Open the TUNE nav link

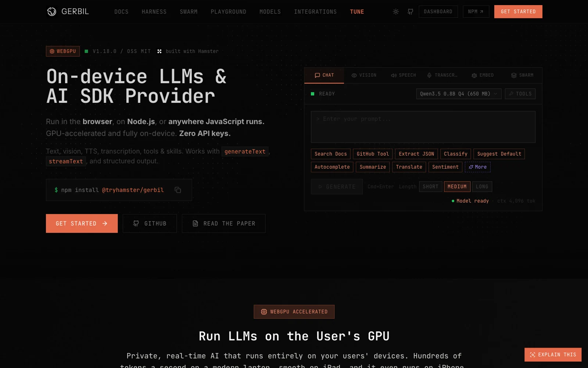coord(357,12)
